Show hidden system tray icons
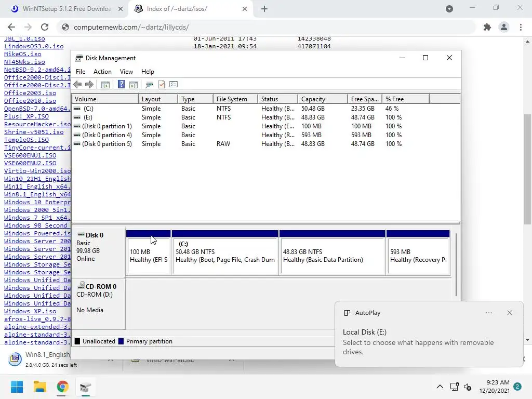 point(440,387)
